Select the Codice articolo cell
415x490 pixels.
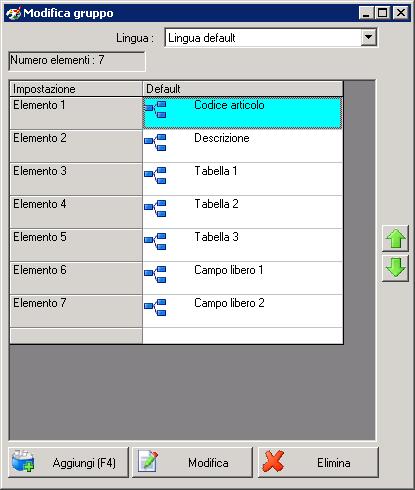[x=243, y=113]
